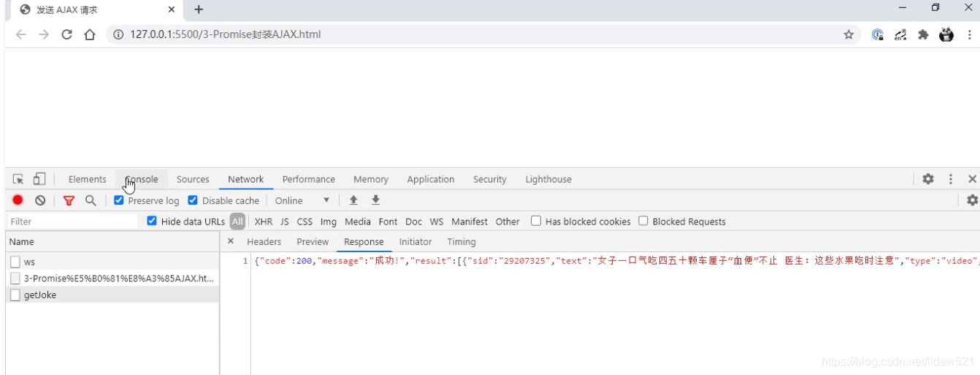This screenshot has width=980, height=375.
Task: Filter requests by Media
Action: click(358, 221)
